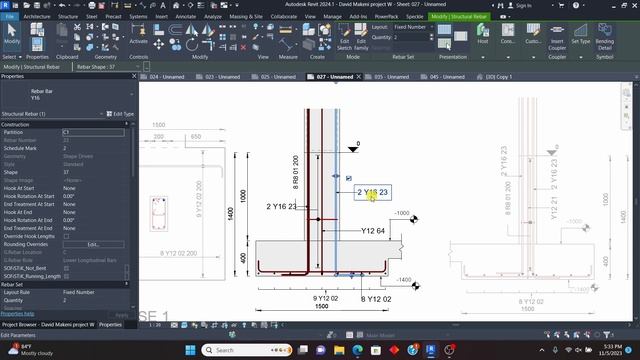
Task: Toggle Override Hook Lengths checkbox
Action: pos(66,236)
